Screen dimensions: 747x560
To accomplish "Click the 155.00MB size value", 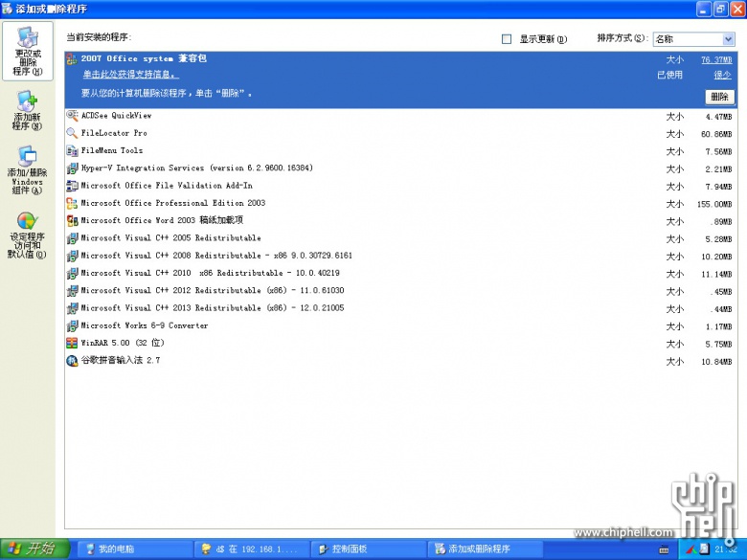I will point(714,204).
